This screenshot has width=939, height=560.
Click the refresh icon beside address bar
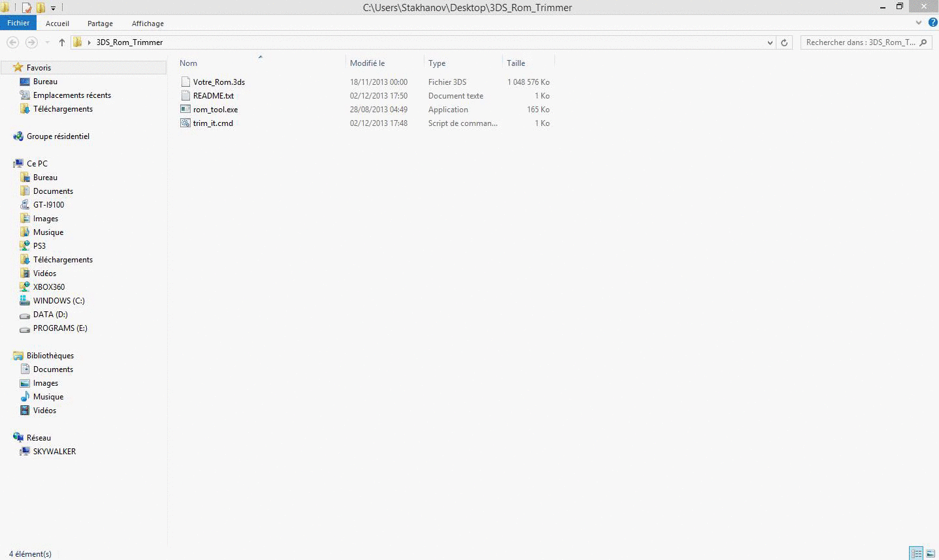pyautogui.click(x=784, y=42)
